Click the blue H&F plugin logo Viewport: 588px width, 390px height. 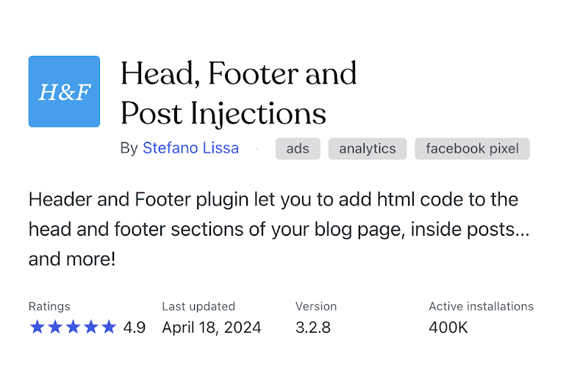[x=64, y=91]
